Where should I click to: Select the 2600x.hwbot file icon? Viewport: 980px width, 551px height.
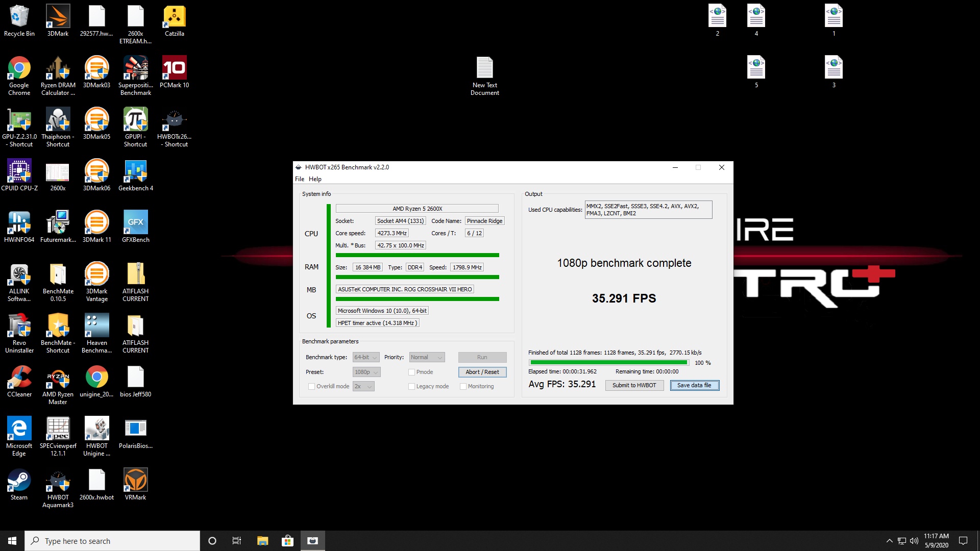click(96, 485)
